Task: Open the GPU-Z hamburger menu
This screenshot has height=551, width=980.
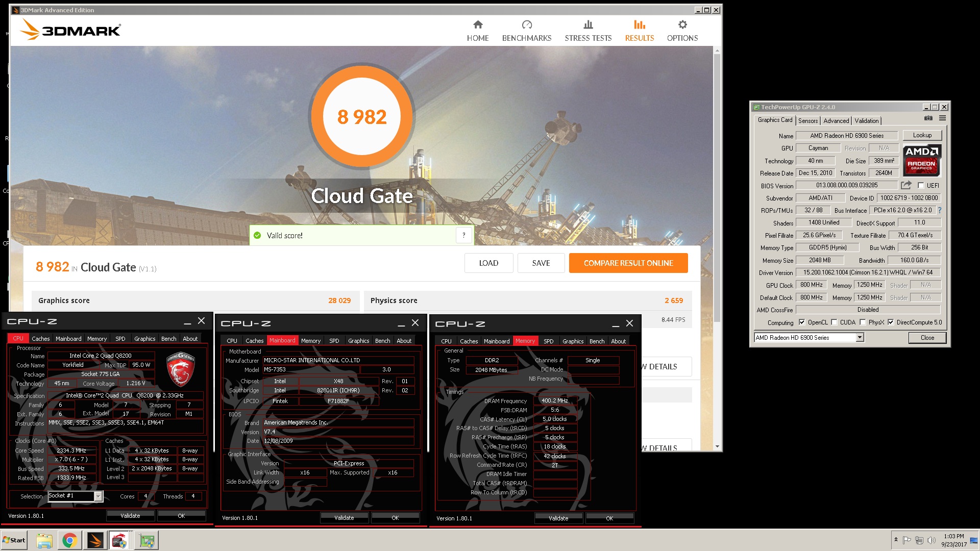Action: [942, 118]
